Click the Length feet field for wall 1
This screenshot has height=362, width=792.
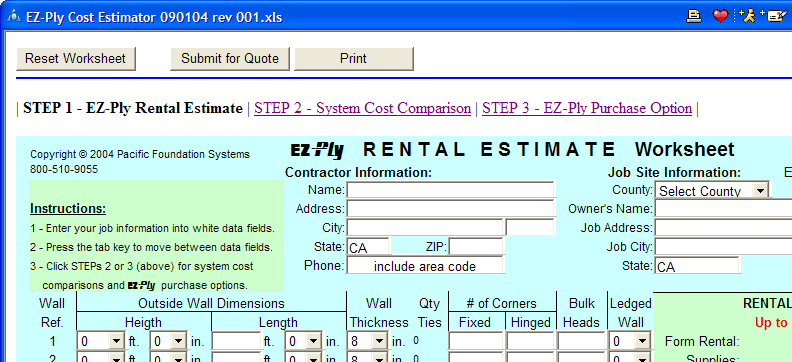pos(236,341)
